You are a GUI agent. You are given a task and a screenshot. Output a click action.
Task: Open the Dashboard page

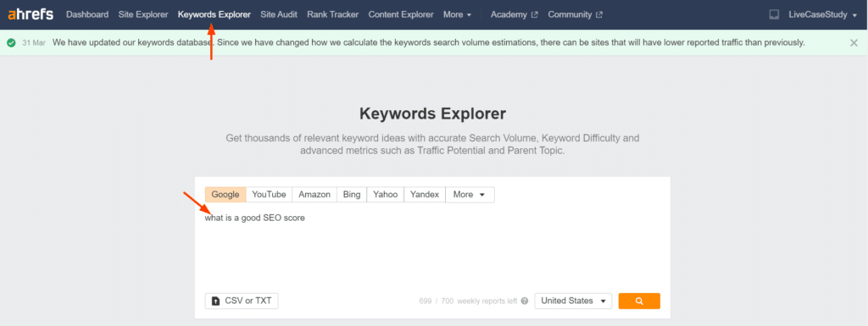[x=87, y=15]
